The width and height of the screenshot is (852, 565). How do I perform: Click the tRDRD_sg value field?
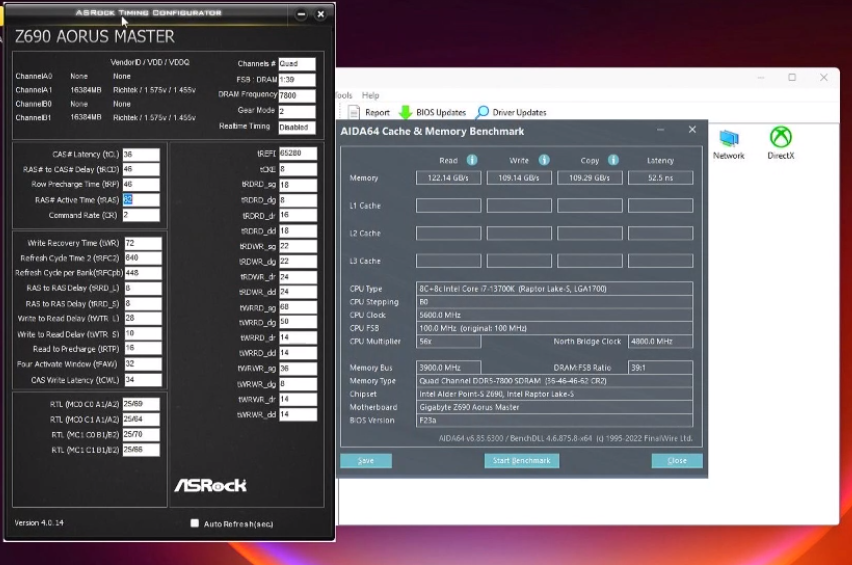298,185
